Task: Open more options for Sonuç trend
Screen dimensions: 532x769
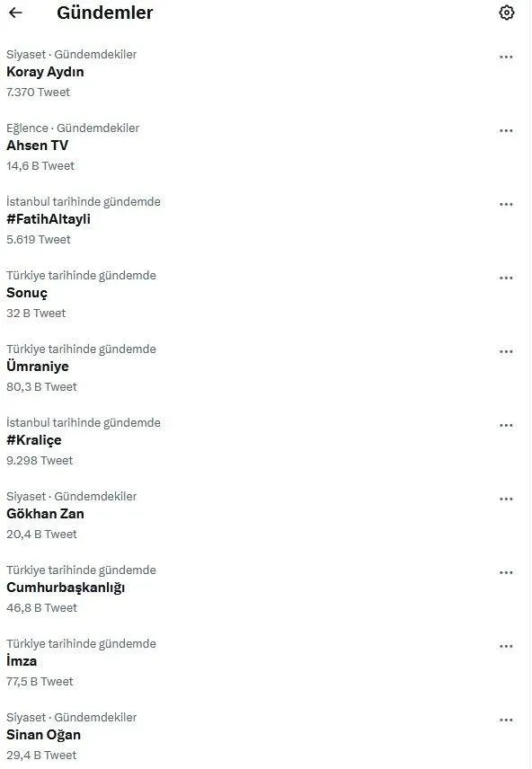Action: (506, 278)
